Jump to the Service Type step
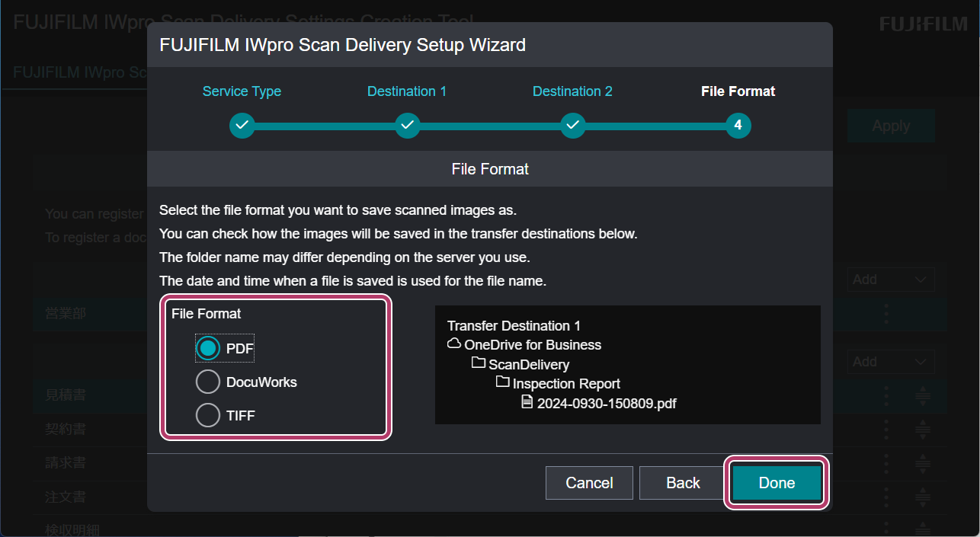This screenshot has height=537, width=980. coord(242,91)
